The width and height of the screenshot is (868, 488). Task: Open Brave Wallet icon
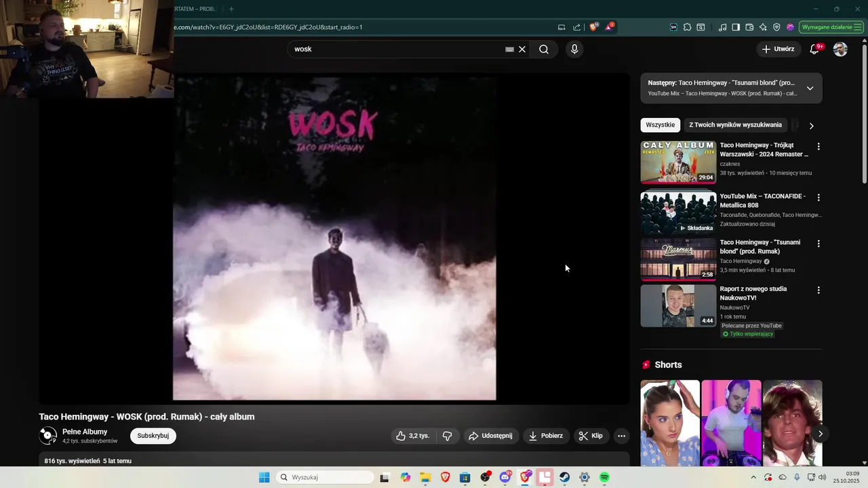(x=749, y=27)
